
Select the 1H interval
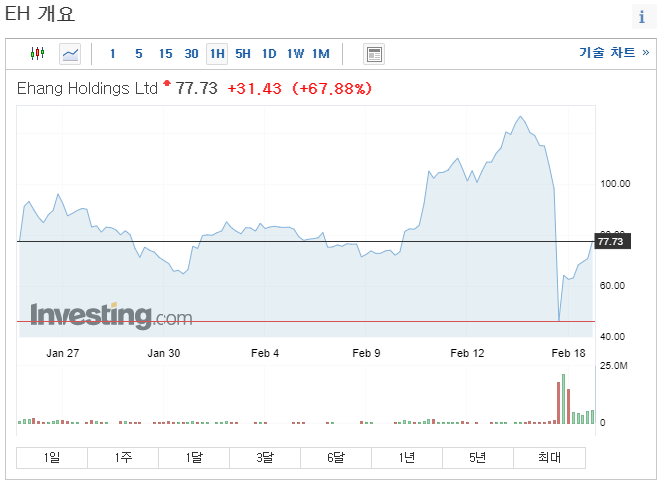point(217,54)
